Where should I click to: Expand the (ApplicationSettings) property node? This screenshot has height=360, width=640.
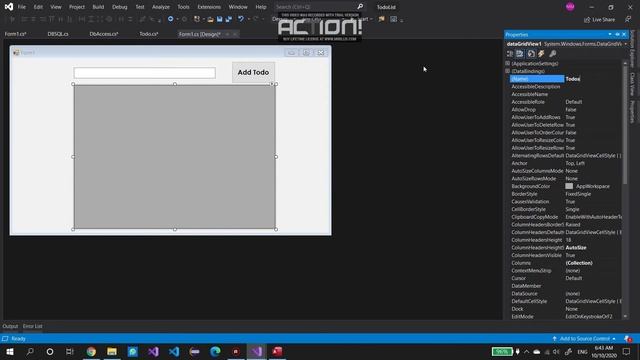508,64
